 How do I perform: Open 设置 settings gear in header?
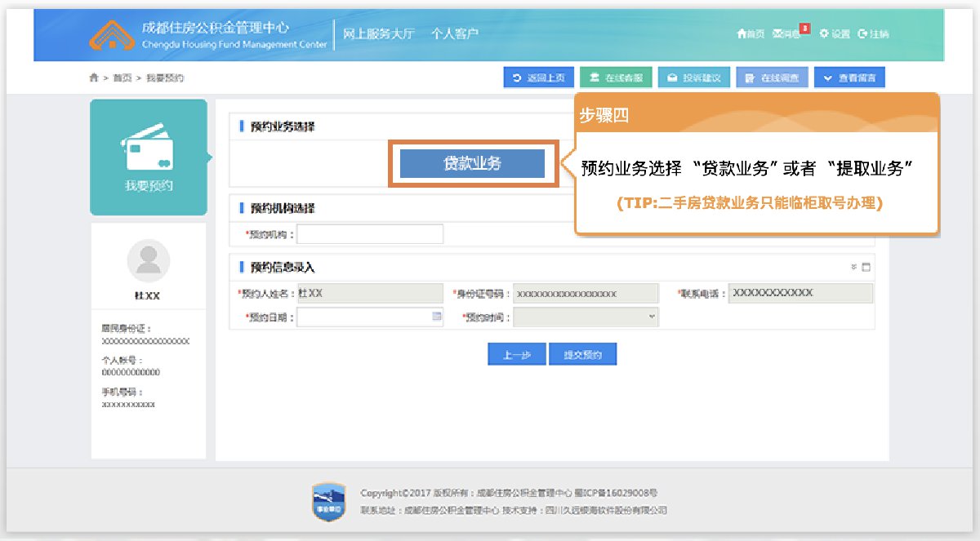pyautogui.click(x=835, y=33)
